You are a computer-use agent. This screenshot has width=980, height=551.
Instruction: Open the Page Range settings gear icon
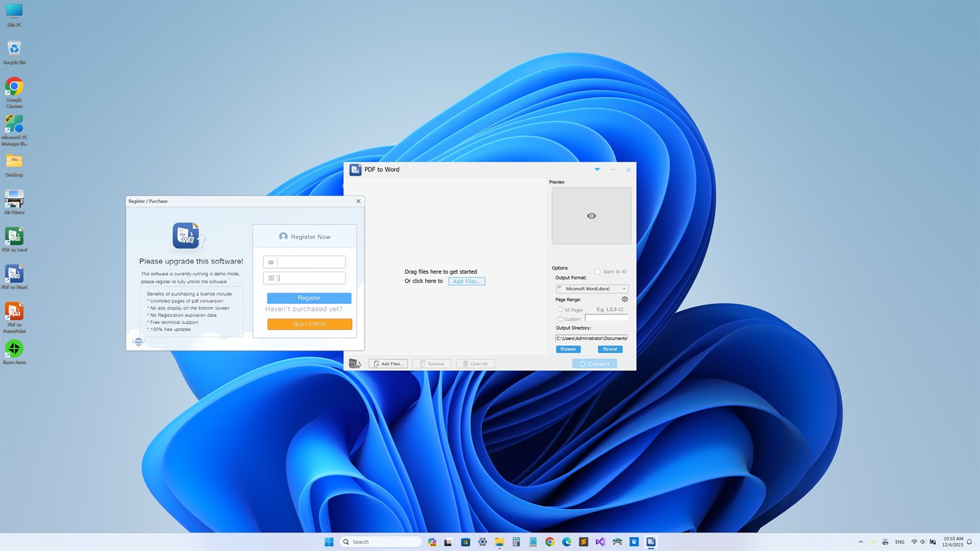(623, 298)
